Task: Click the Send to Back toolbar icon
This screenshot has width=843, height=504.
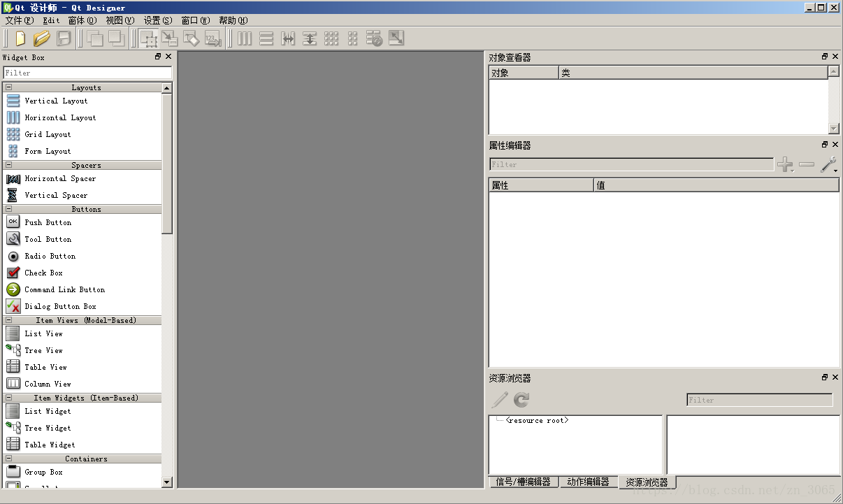Action: pos(95,38)
